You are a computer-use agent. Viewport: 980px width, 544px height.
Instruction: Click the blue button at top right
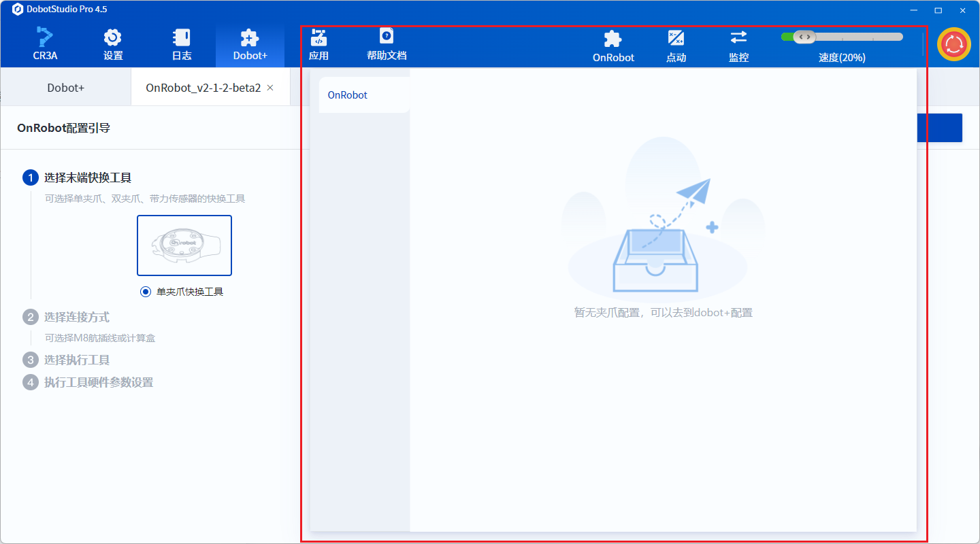(940, 128)
